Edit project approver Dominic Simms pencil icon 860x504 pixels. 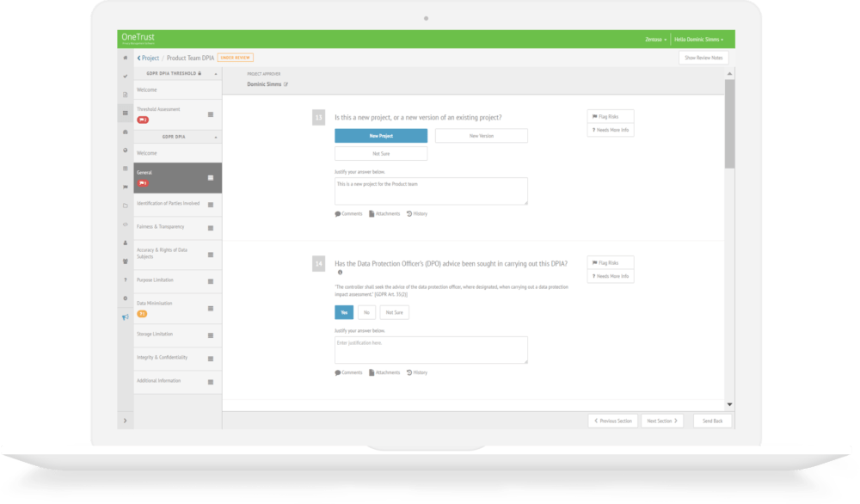pyautogui.click(x=286, y=84)
